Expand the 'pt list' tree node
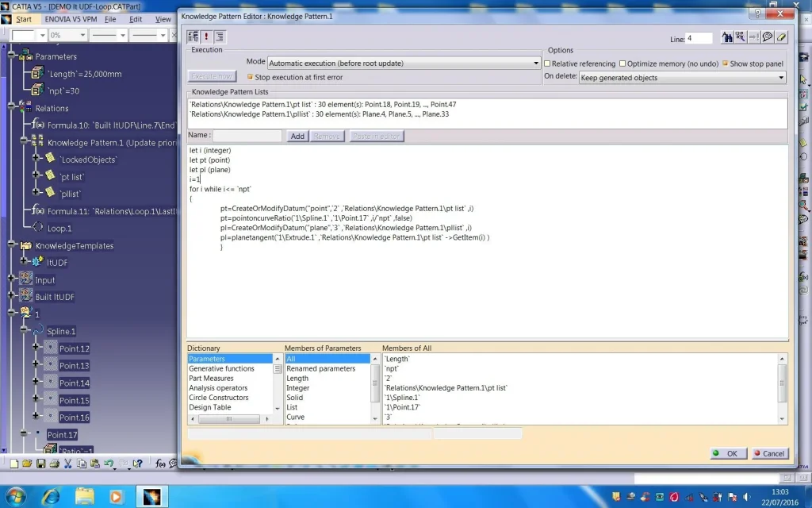 click(x=35, y=175)
